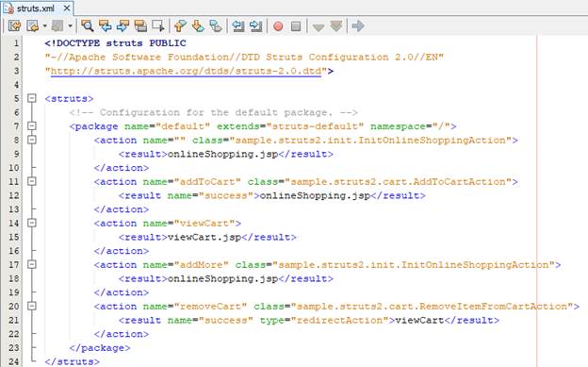Viewport: 588px width, 367px height.
Task: Click 'viewCart.jsp' result text
Action: tap(204, 238)
